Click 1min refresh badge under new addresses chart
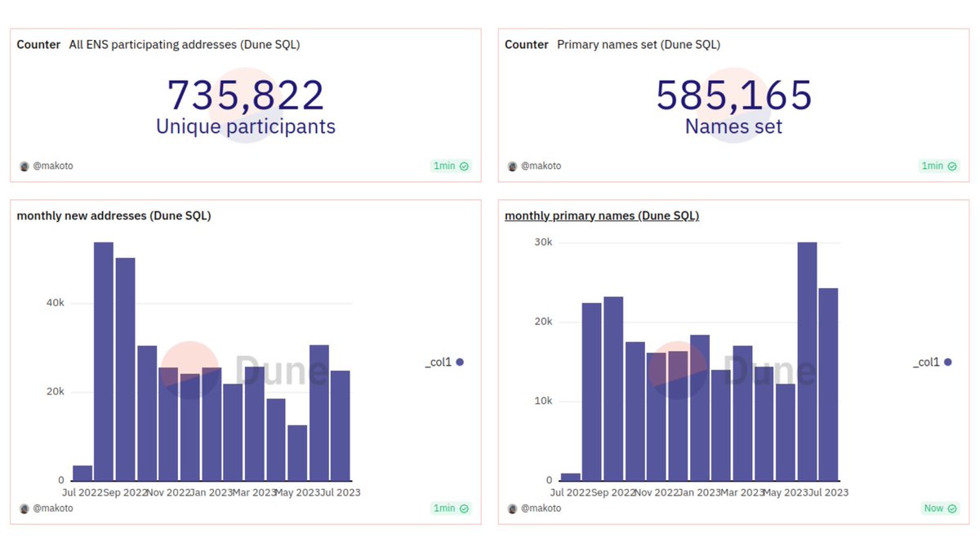 coord(452,508)
